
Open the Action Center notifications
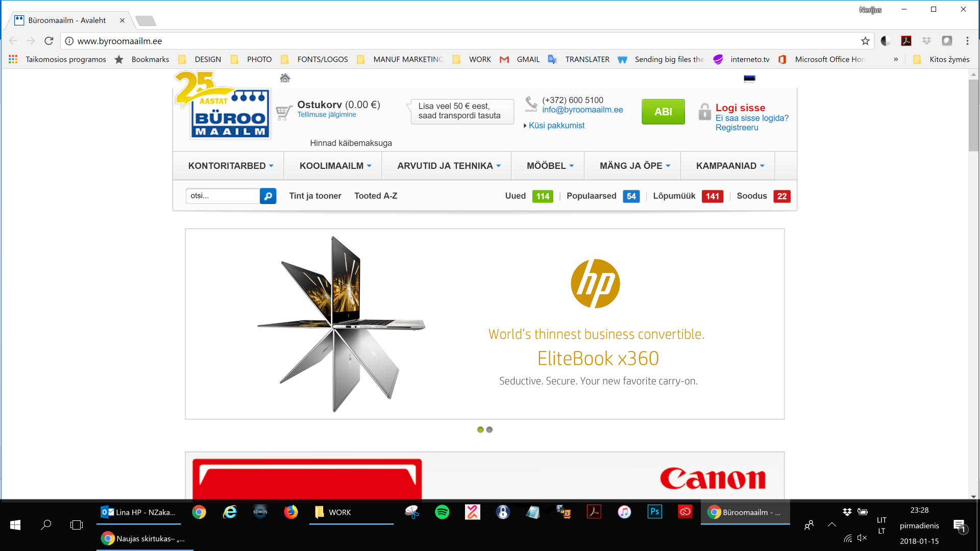[960, 525]
